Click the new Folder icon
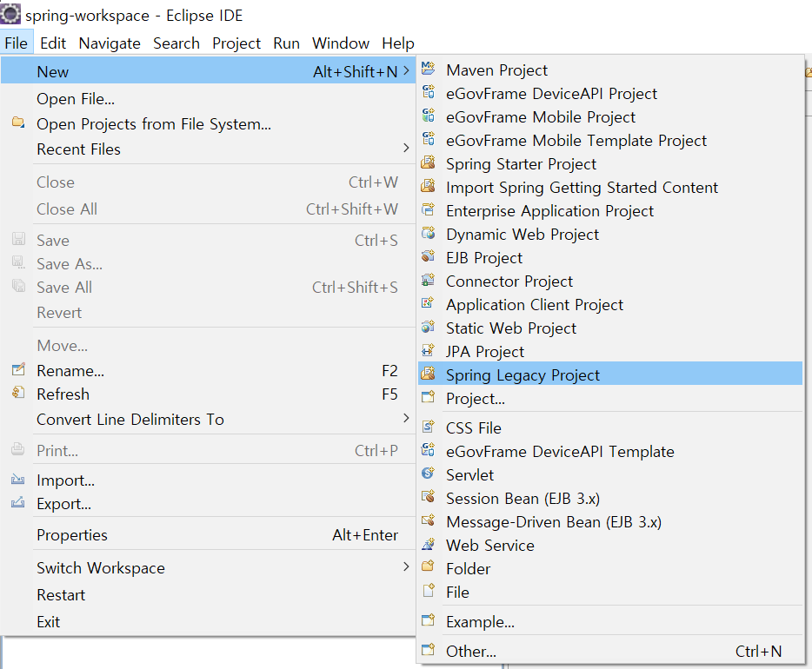Viewport: 812px width, 669px height. point(429,567)
